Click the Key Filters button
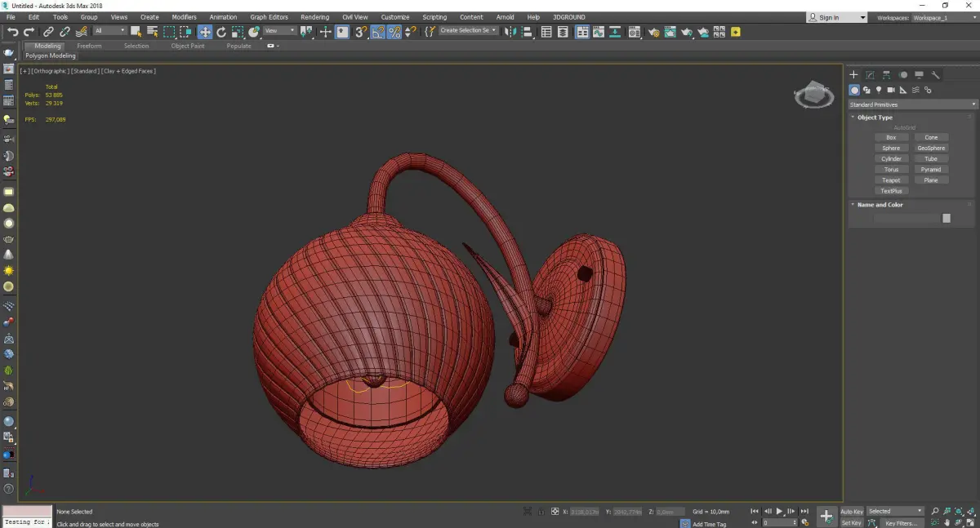 pyautogui.click(x=901, y=523)
